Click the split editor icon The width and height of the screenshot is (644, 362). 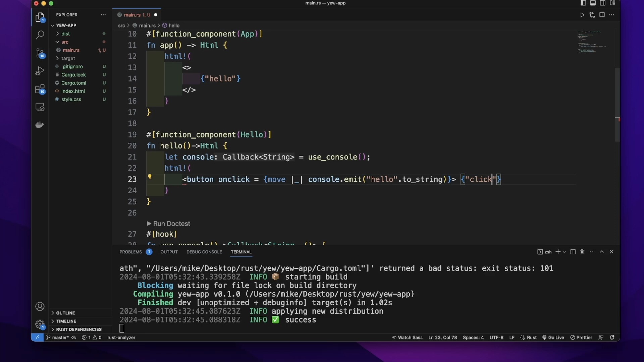[602, 15]
